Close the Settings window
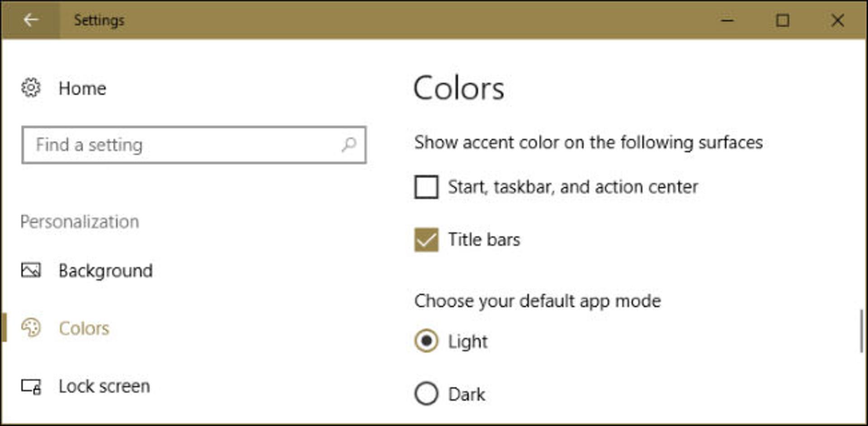Screen dimensions: 868x426 click(837, 20)
